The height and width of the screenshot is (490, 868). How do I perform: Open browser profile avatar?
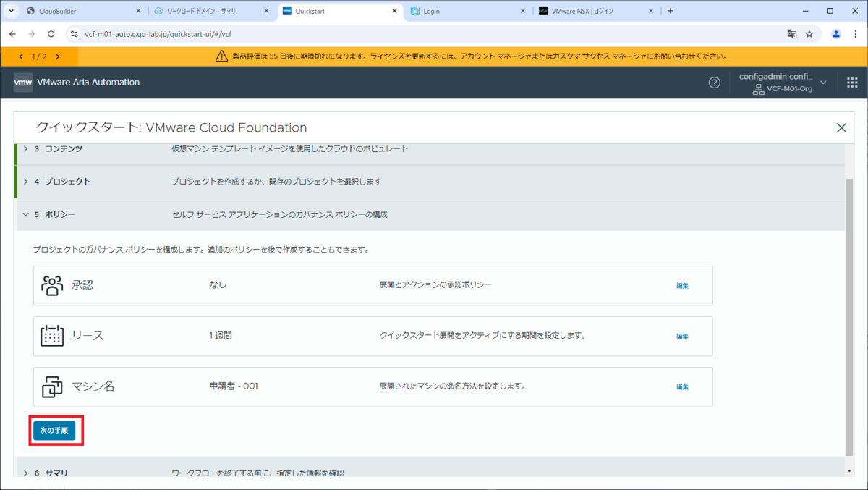click(x=836, y=34)
